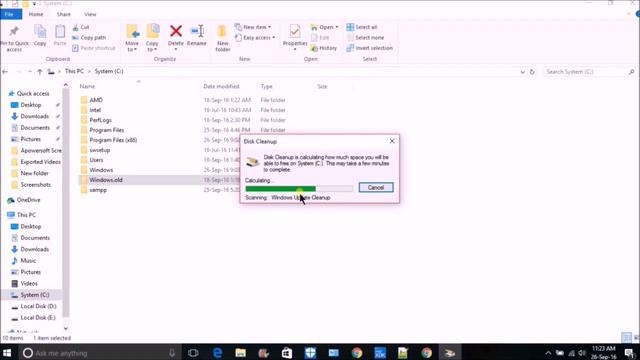640x360 pixels.
Task: Open Quick access in sidebar
Action: click(x=33, y=93)
